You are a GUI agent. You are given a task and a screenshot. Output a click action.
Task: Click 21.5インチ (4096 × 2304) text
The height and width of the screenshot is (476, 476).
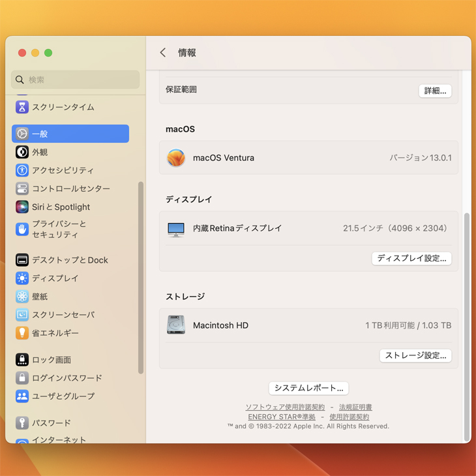(395, 228)
